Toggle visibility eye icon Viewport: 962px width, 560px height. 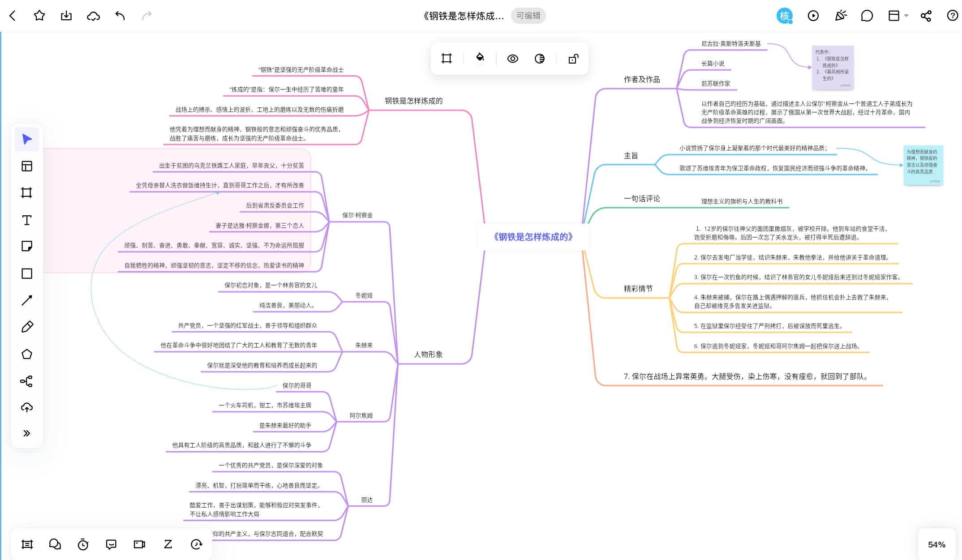pyautogui.click(x=513, y=59)
